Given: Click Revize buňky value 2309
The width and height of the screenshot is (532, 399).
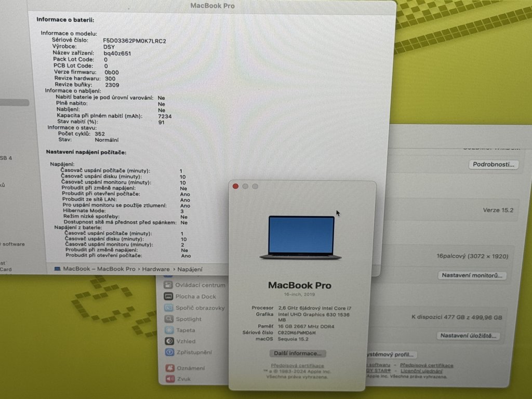Looking at the screenshot, I should [x=112, y=85].
